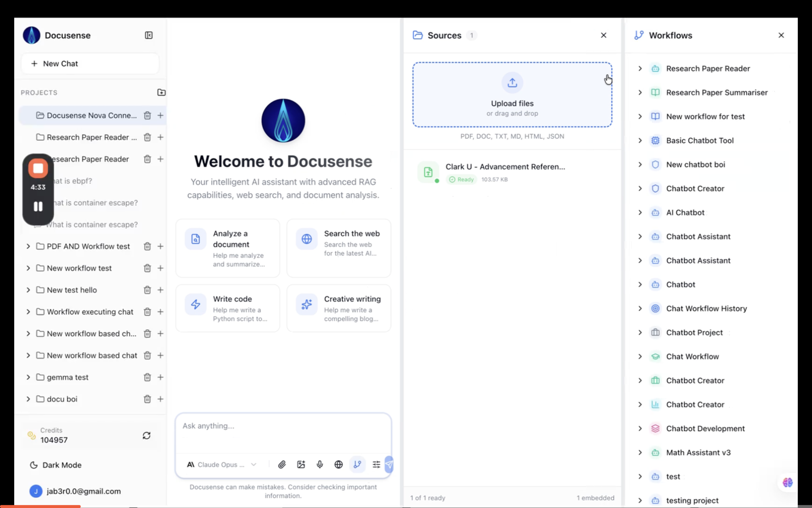Add chat to New workflow test project

(x=160, y=268)
